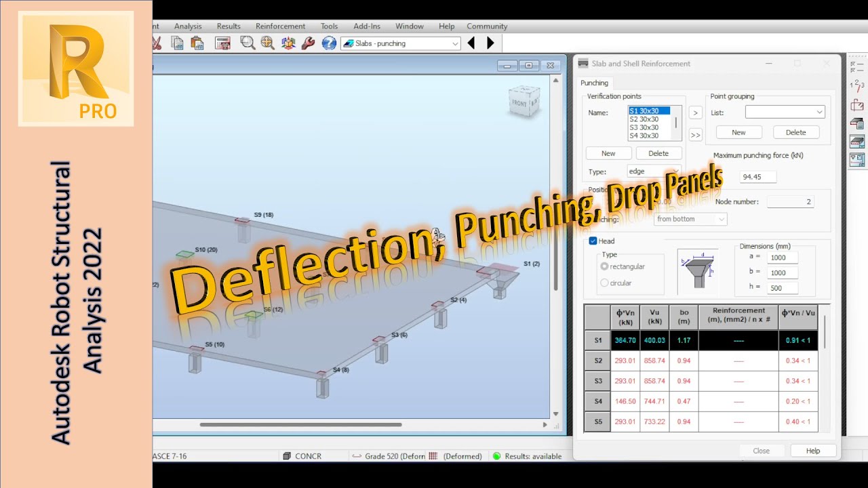Screen dimensions: 868x488
Task: Open the Reinforcement menu
Action: 280,26
